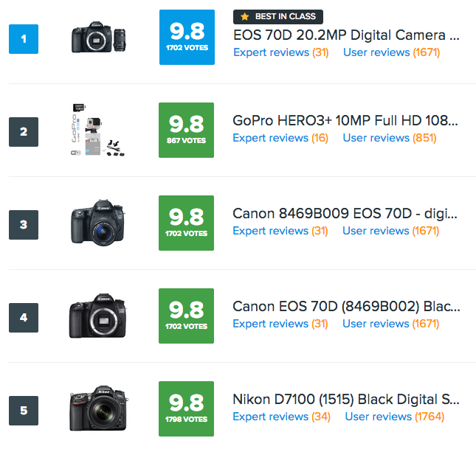Open the EOS 70D 20.2MP Digital Camera title

(346, 35)
